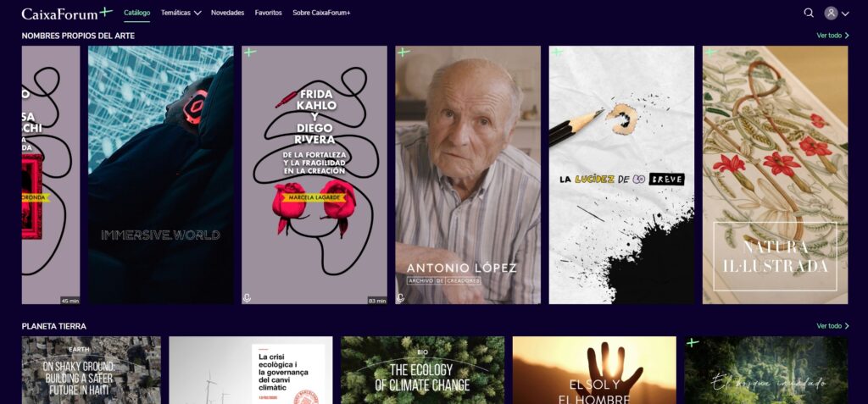Open The Ecology of Climate Change thumbnail
The height and width of the screenshot is (404, 868).
tap(422, 369)
